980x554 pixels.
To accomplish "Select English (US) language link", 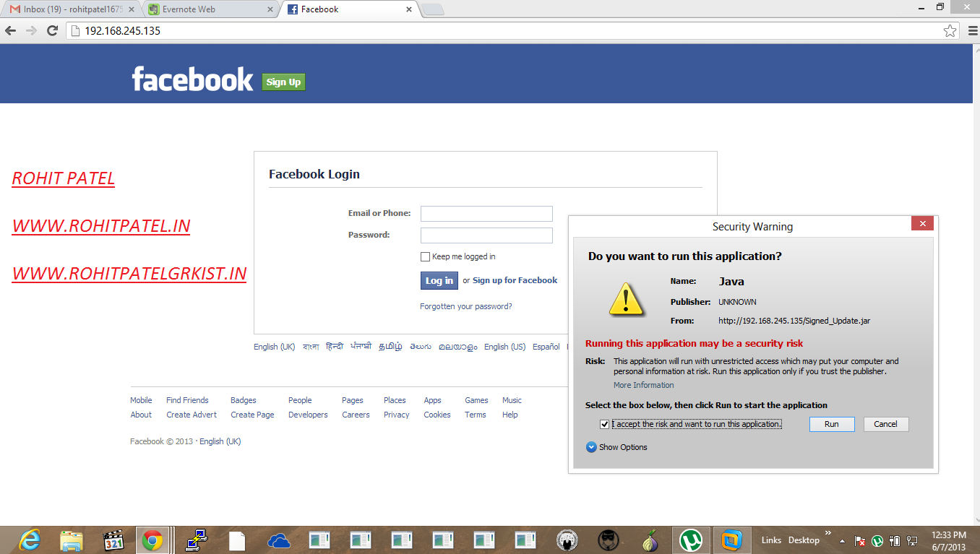I will pyautogui.click(x=504, y=347).
